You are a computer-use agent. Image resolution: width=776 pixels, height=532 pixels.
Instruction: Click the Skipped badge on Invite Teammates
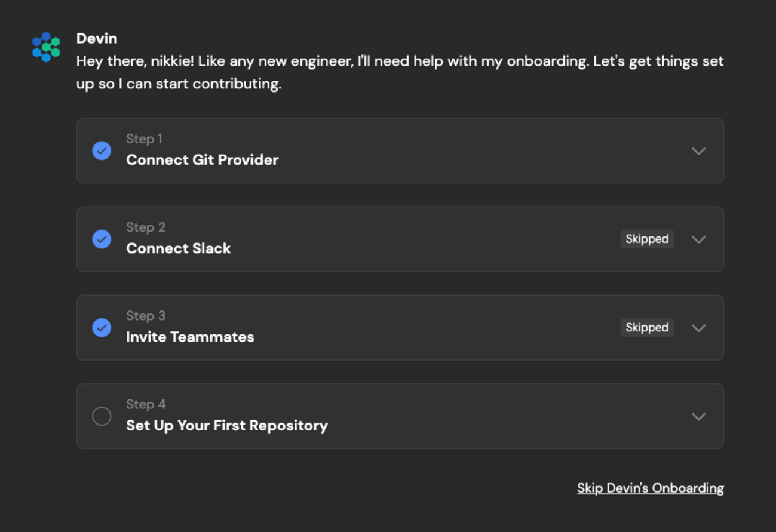pos(647,327)
